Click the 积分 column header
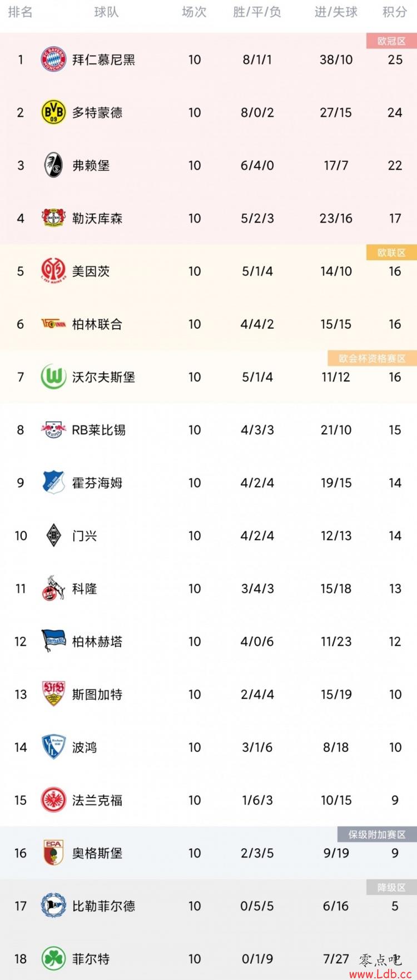417x980 pixels. coord(395,12)
